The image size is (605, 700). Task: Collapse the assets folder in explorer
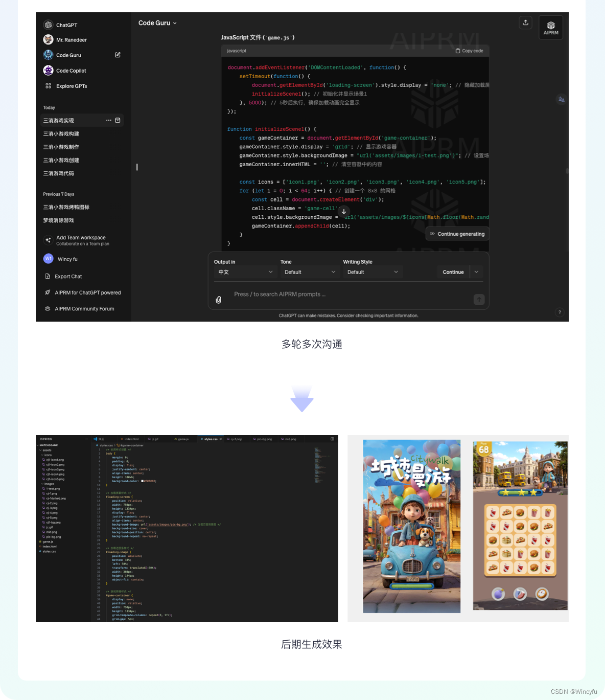pyautogui.click(x=45, y=450)
